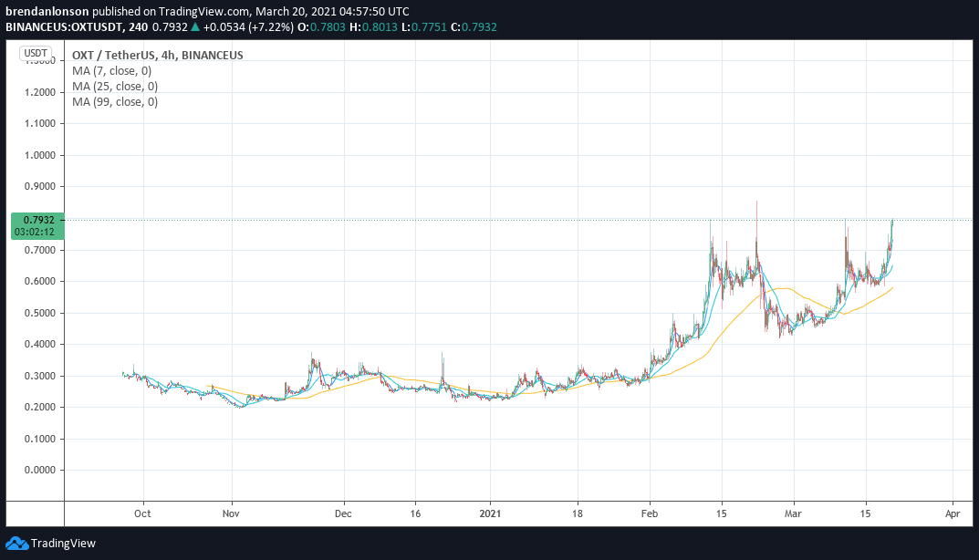This screenshot has width=979, height=560.
Task: Click the H:0.8013 high value
Action: click(373, 26)
